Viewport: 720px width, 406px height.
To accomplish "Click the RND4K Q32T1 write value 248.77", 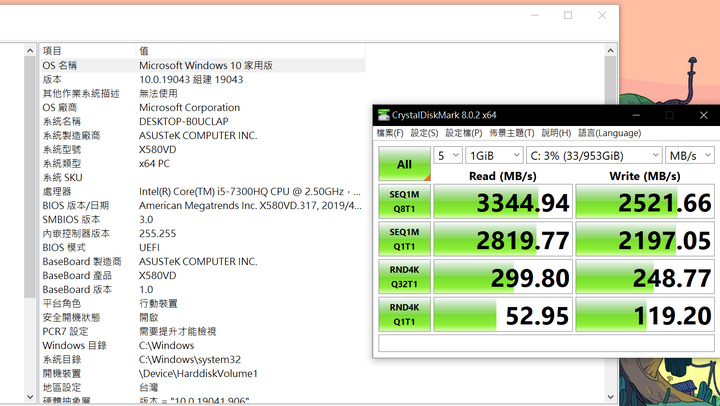I will pos(645,276).
